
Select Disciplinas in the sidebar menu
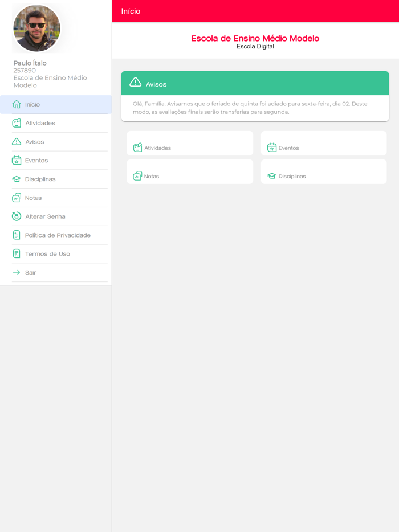40,179
